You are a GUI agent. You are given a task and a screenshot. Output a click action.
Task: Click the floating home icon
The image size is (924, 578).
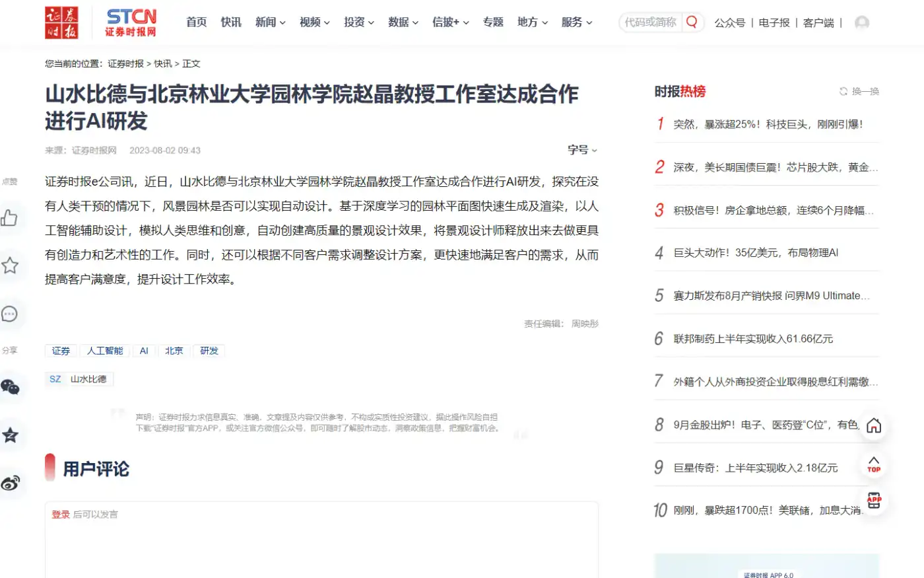874,425
